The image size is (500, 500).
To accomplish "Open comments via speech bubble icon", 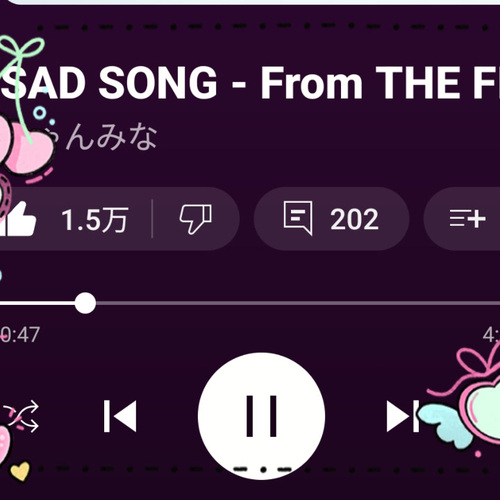I will [x=298, y=218].
